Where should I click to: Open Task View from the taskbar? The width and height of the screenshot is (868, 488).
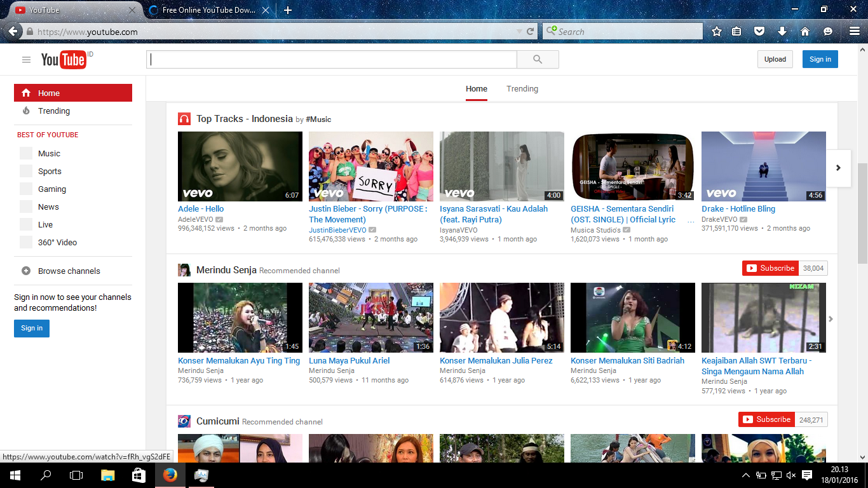click(x=76, y=475)
